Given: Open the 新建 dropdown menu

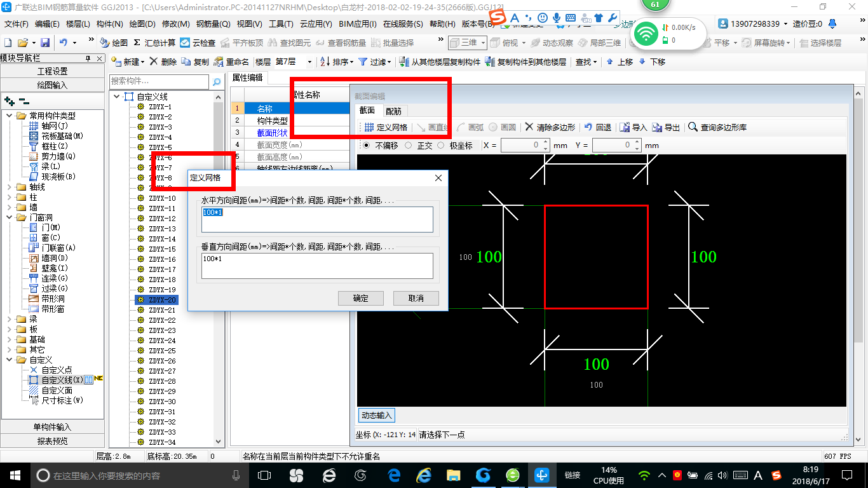Looking at the screenshot, I should pos(128,62).
